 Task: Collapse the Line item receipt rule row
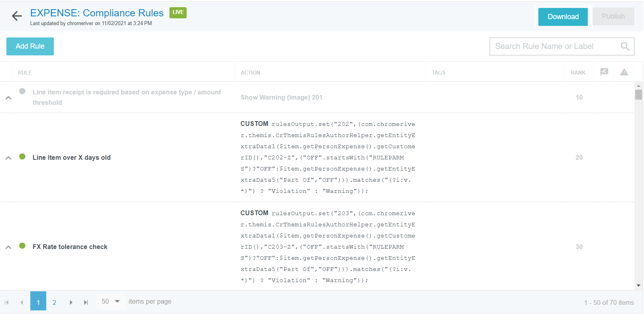coord(8,98)
